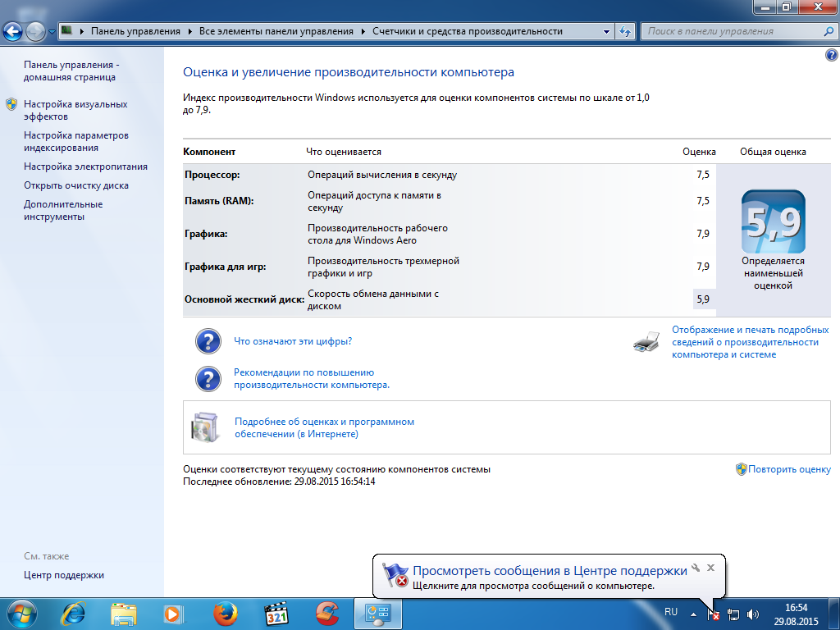
Task: Click 'Повторить оценку' link
Action: click(789, 469)
